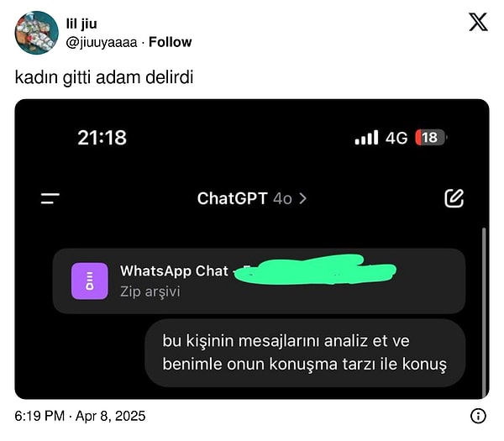Expand the ChatGPT 4o model chevron
Viewport: 504px width, 441px height.
pos(302,198)
